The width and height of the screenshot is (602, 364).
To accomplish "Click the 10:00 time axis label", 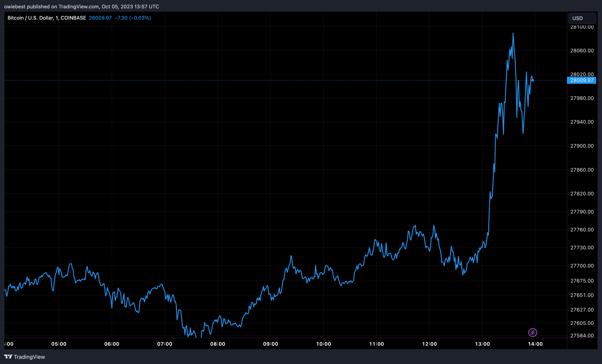I will click(324, 344).
